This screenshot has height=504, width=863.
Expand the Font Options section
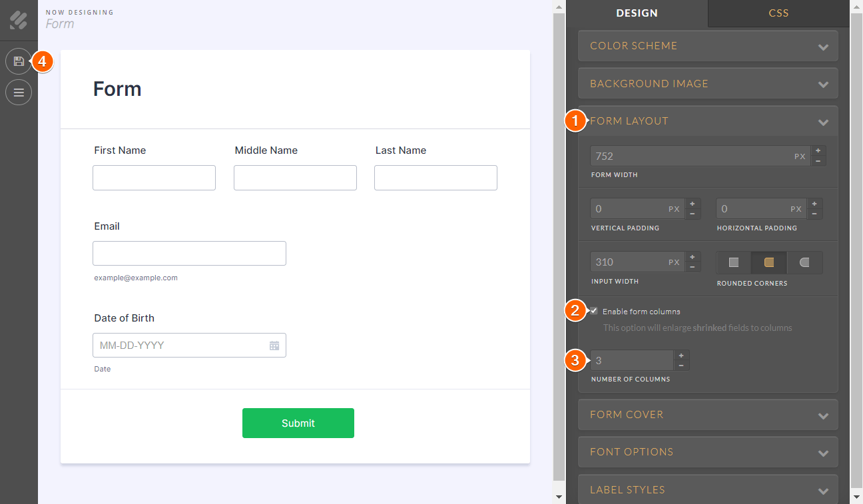click(708, 452)
